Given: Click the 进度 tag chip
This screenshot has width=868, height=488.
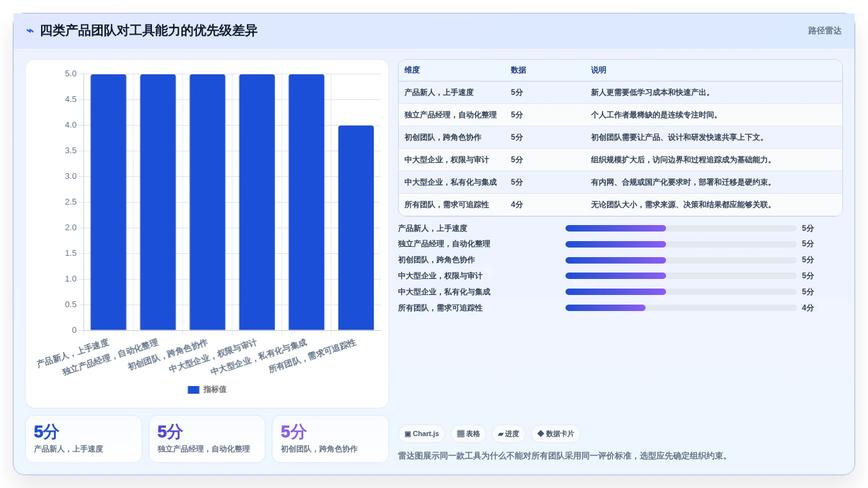Looking at the screenshot, I should pos(508,434).
